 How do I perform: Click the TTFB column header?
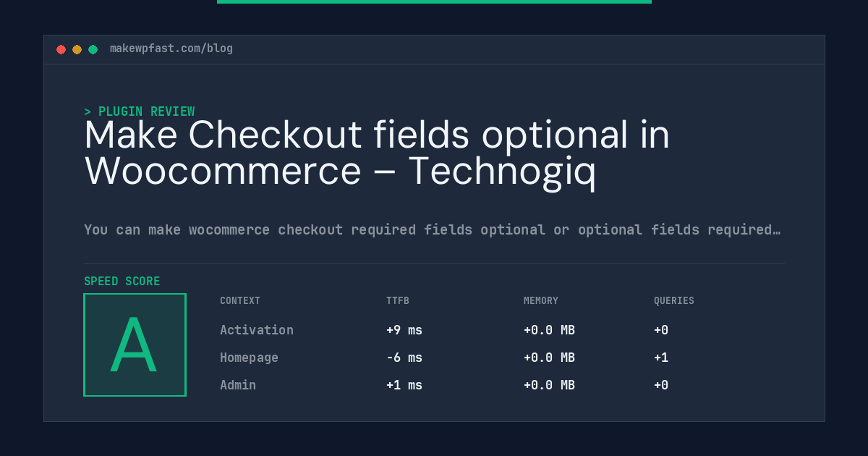click(398, 300)
